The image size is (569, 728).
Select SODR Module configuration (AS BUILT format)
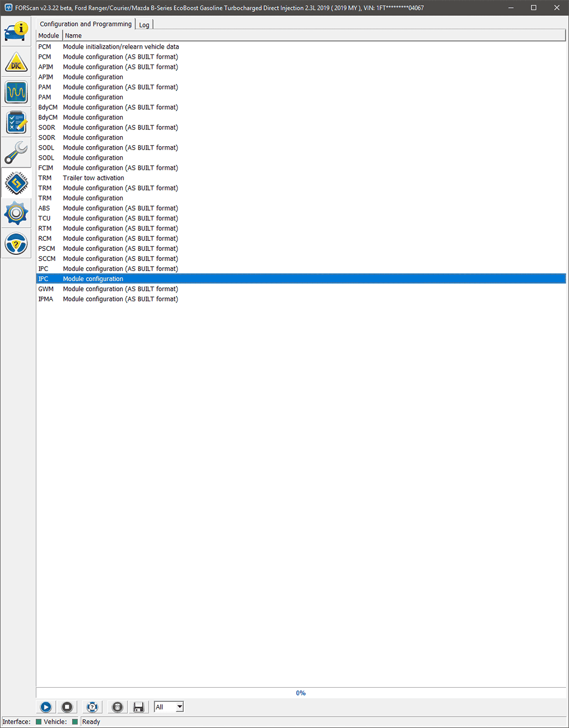coord(301,128)
